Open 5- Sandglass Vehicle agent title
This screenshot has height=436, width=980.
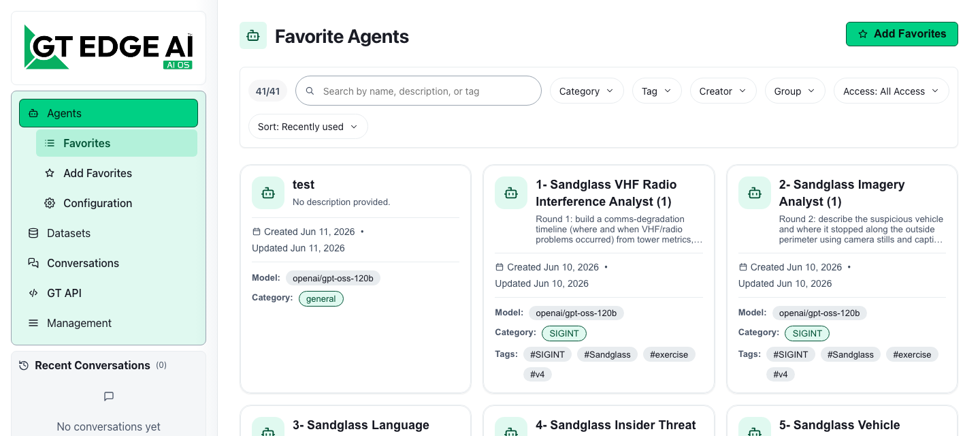(840, 425)
